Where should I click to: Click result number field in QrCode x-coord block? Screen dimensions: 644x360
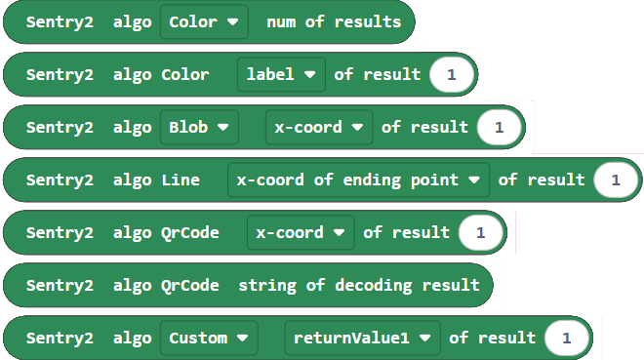tap(480, 232)
